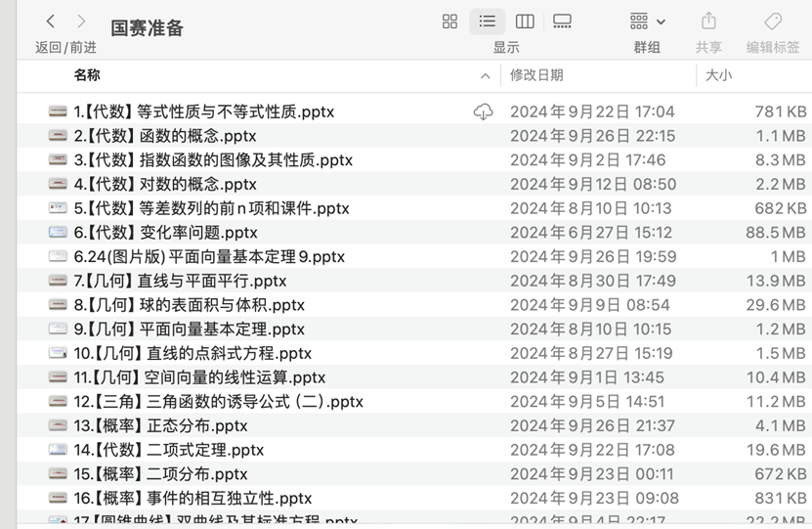Switch to icon grid view

point(449,22)
